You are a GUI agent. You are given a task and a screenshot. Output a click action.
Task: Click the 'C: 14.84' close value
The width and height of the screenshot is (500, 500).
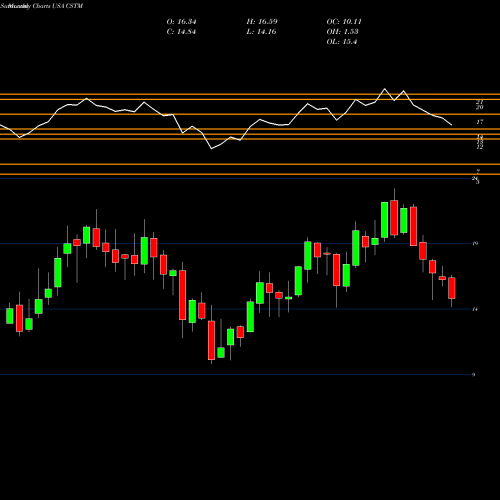click(x=181, y=32)
